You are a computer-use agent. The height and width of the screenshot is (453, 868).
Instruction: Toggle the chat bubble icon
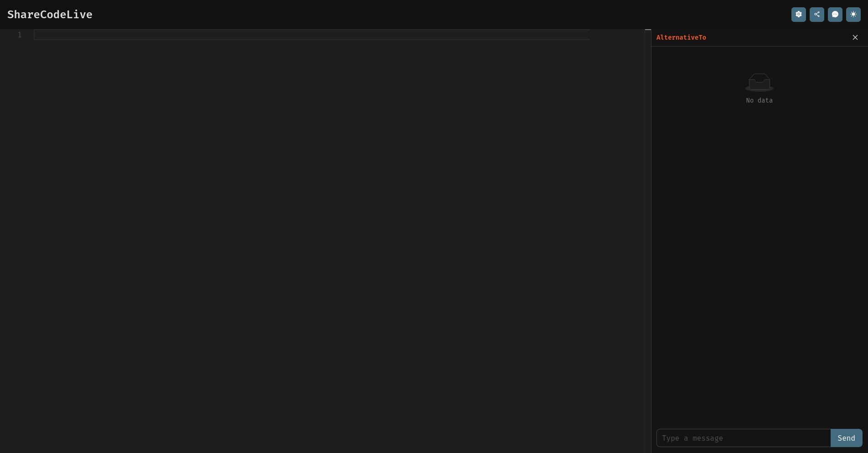[835, 15]
